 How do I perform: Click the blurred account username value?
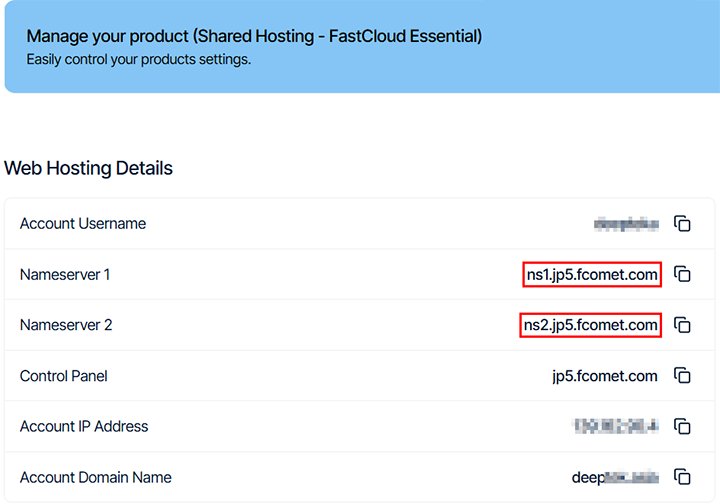pos(626,224)
